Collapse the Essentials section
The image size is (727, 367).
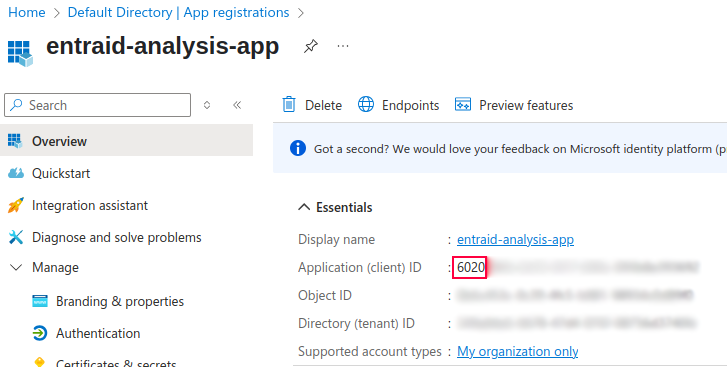coord(304,207)
